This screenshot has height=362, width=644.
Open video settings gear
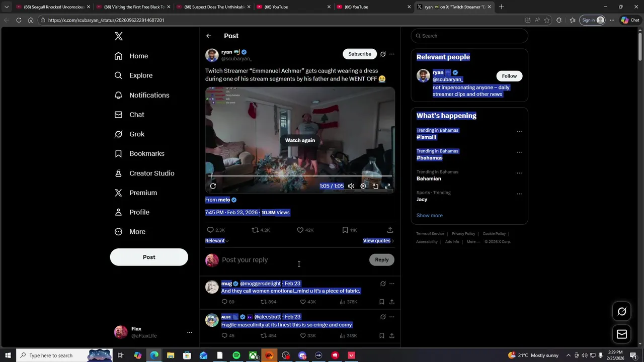click(x=363, y=186)
